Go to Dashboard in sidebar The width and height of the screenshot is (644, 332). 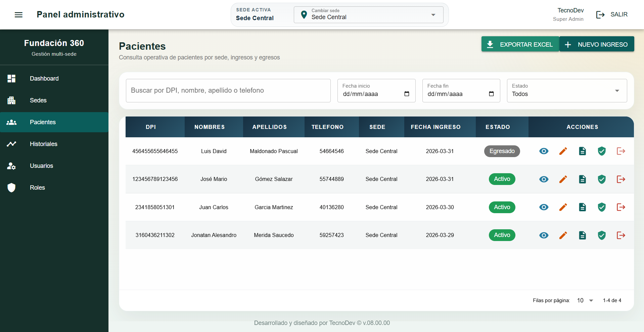click(44, 79)
